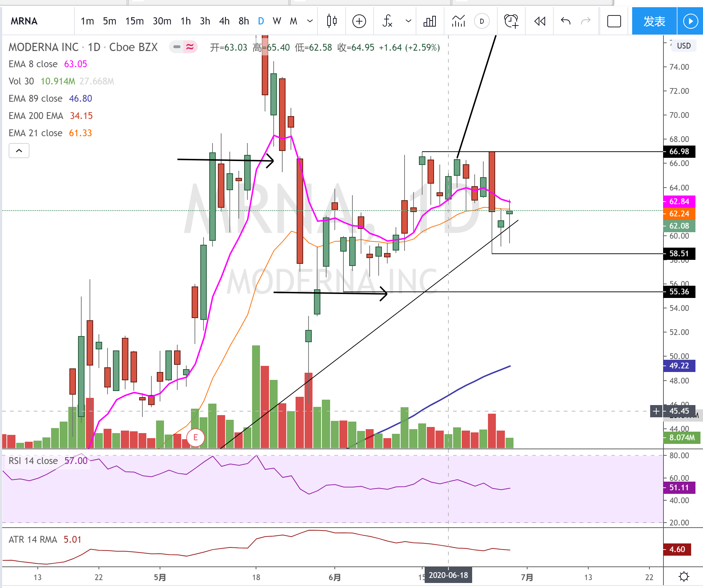Open the chart settings gear icon
Image resolution: width=703 pixels, height=588 pixels.
pyautogui.click(x=684, y=576)
